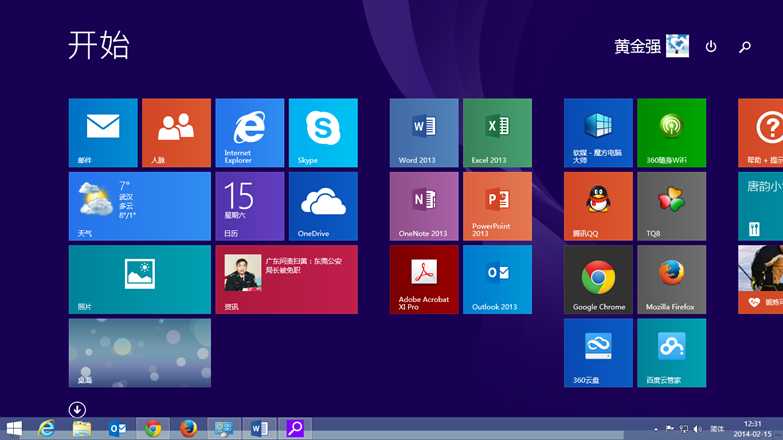Viewport: 783px width, 440px height.
Task: Open the News tile with headline
Action: 287,280
